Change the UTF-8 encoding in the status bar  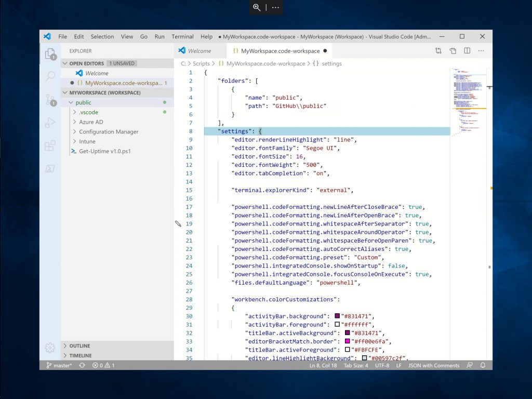point(382,365)
